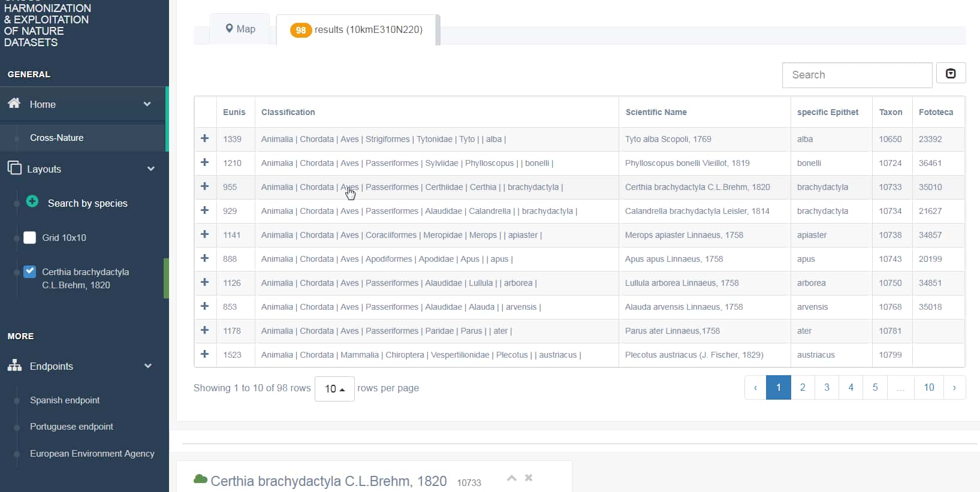
Task: Expand row details for Eunis 1178
Action: point(205,330)
